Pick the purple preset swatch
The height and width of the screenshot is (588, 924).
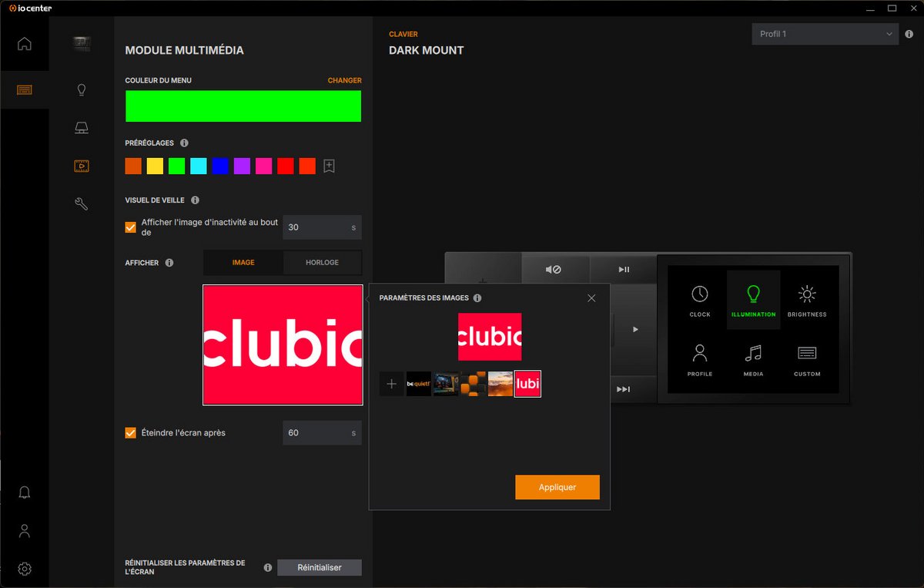242,166
